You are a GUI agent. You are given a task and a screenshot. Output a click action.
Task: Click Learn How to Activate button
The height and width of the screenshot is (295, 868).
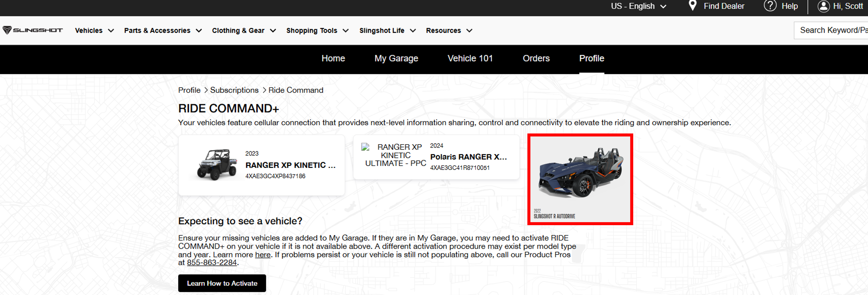pos(222,283)
